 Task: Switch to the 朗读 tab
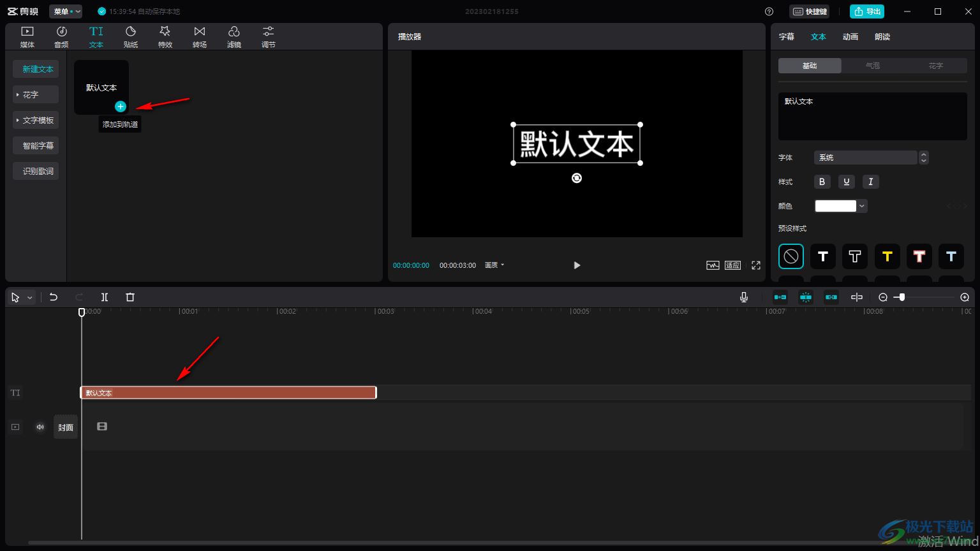coord(882,37)
